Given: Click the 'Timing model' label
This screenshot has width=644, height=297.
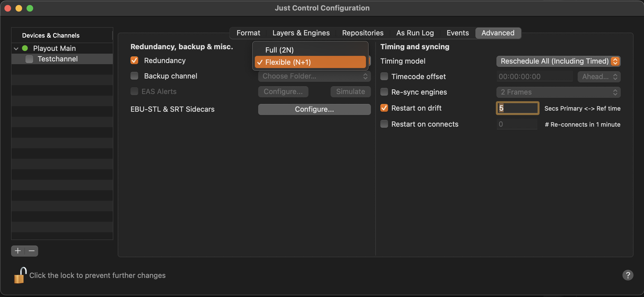Looking at the screenshot, I should tap(403, 61).
